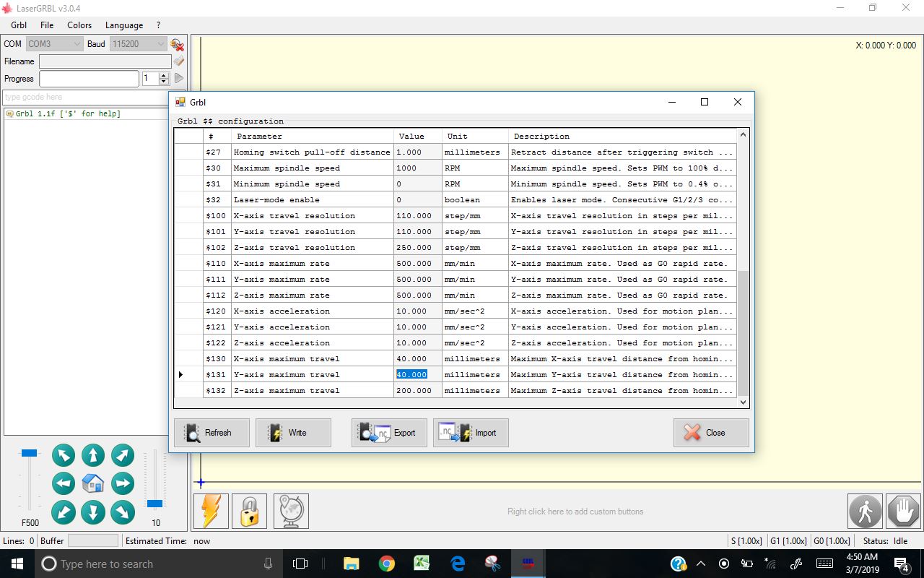Click the Write button
Image resolution: width=924 pixels, height=578 pixels.
pyautogui.click(x=293, y=433)
